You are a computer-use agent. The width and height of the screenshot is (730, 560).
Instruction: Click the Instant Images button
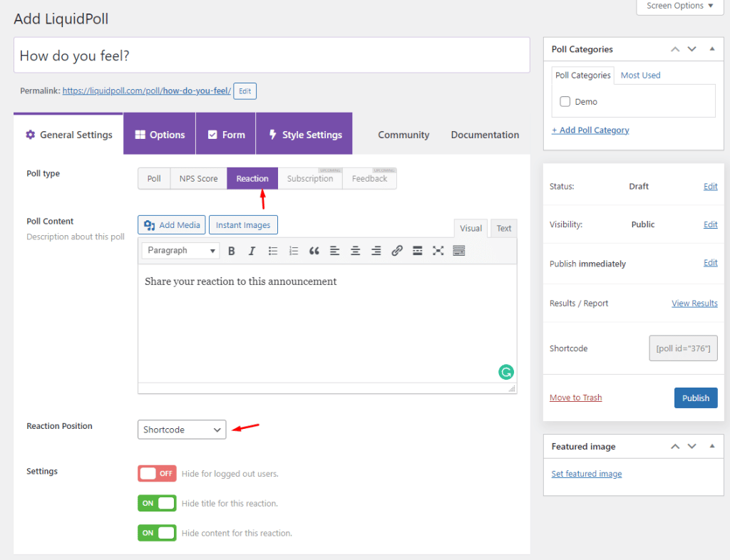[243, 225]
